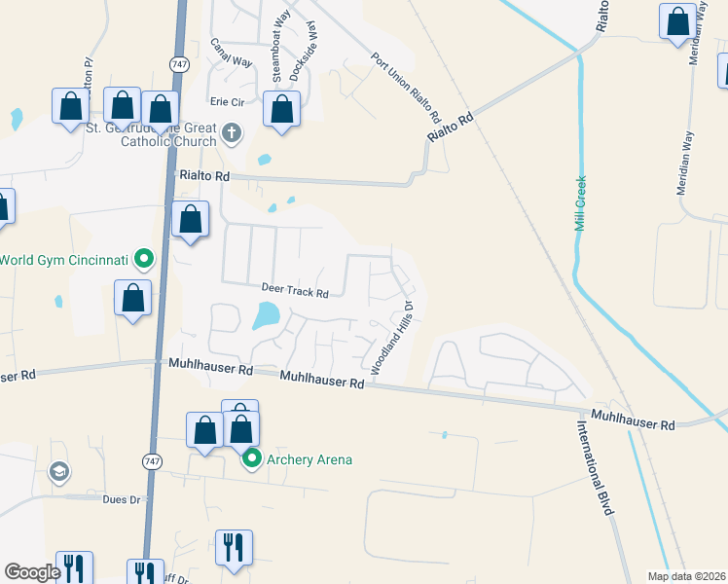Viewport: 728px width, 584px height.
Task: Click the lower Meridian Way label
Action: coord(685,163)
